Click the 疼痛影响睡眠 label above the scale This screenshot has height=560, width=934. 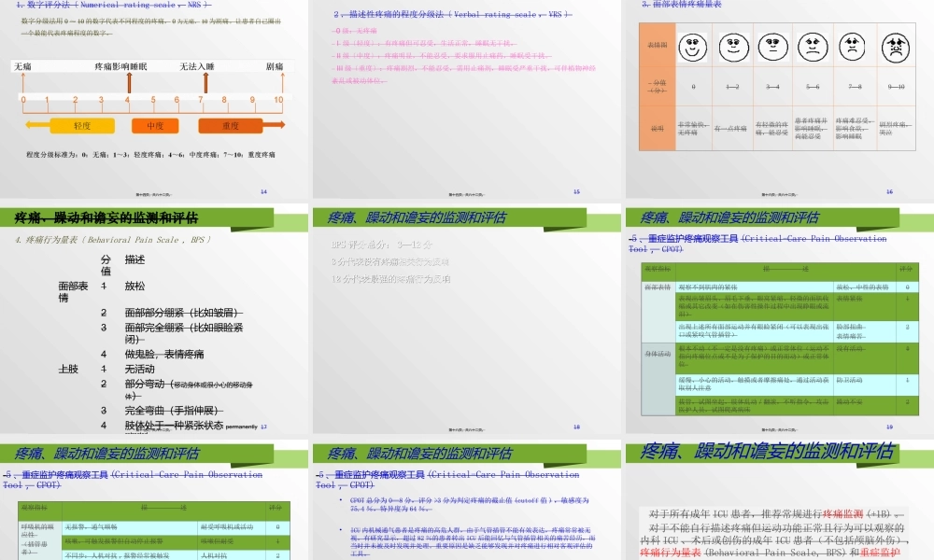coord(120,66)
